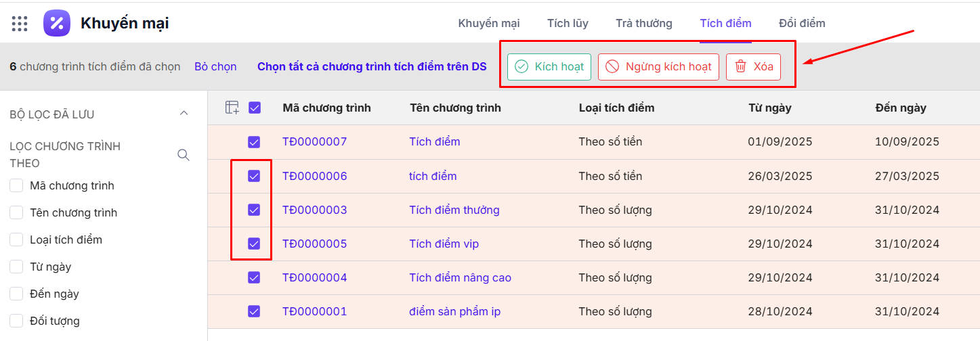Click the Khuyến mại percent logo icon

(x=57, y=24)
